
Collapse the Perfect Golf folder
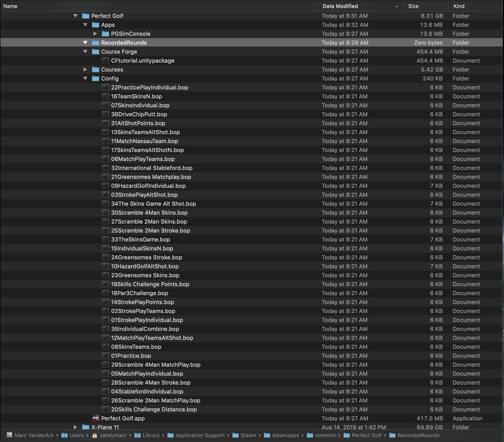75,16
